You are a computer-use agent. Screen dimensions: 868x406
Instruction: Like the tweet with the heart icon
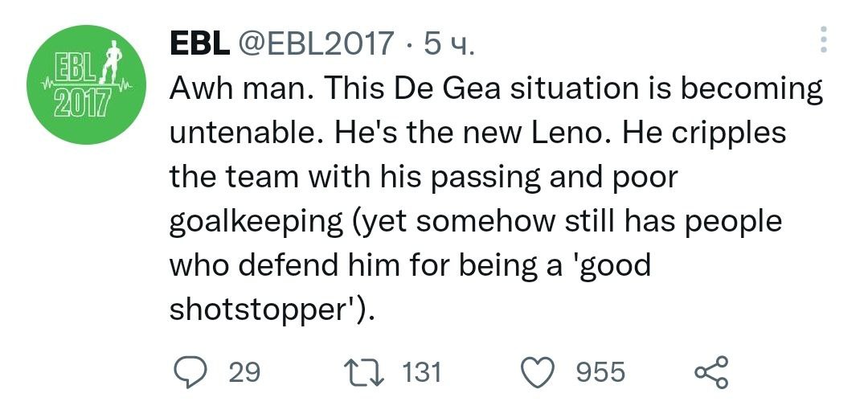point(540,372)
